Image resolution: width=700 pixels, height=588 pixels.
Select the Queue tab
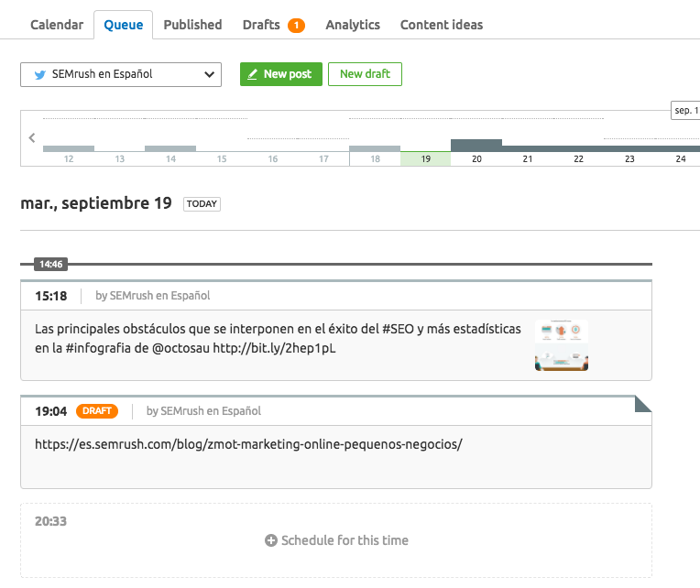(123, 25)
